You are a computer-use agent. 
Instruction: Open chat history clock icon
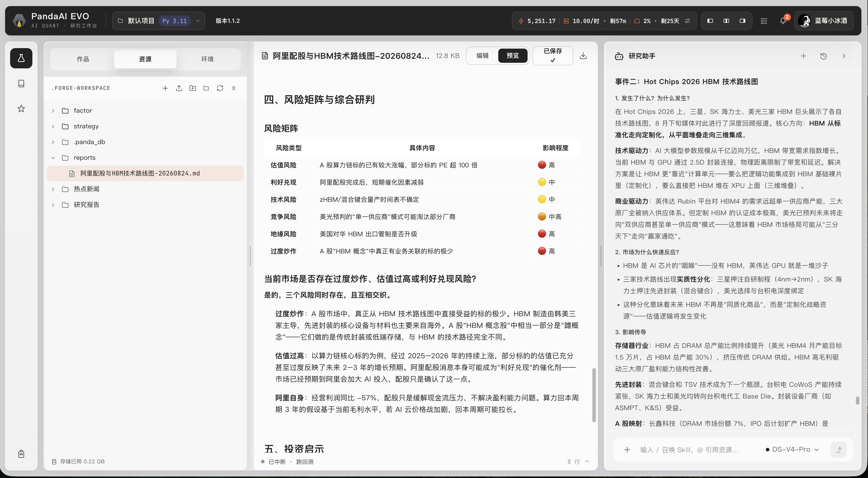(x=823, y=56)
